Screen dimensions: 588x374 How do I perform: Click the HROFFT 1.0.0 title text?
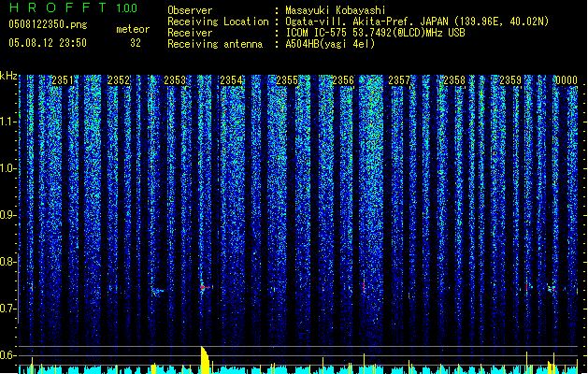(74, 7)
